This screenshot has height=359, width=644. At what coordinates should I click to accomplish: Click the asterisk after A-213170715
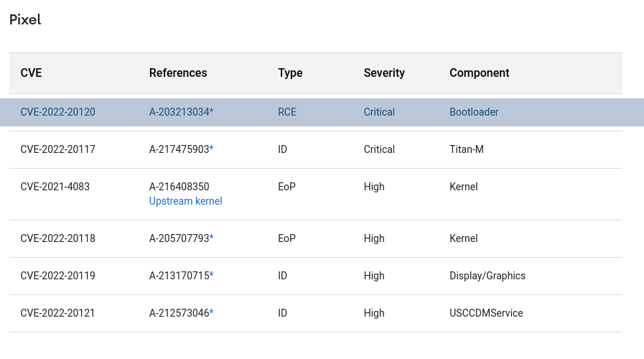coord(212,276)
